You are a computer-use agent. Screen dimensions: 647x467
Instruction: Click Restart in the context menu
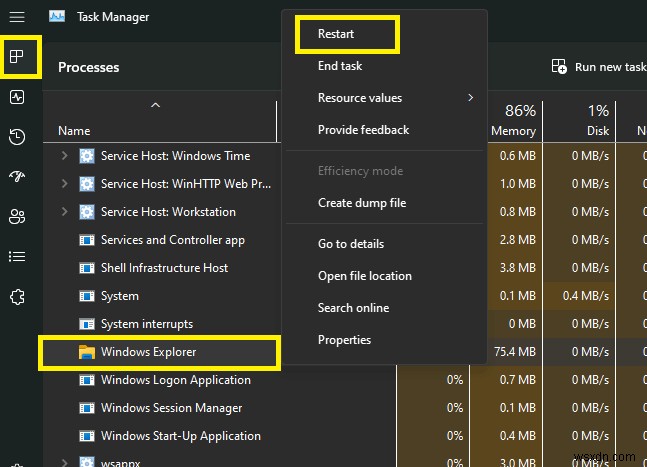click(336, 34)
